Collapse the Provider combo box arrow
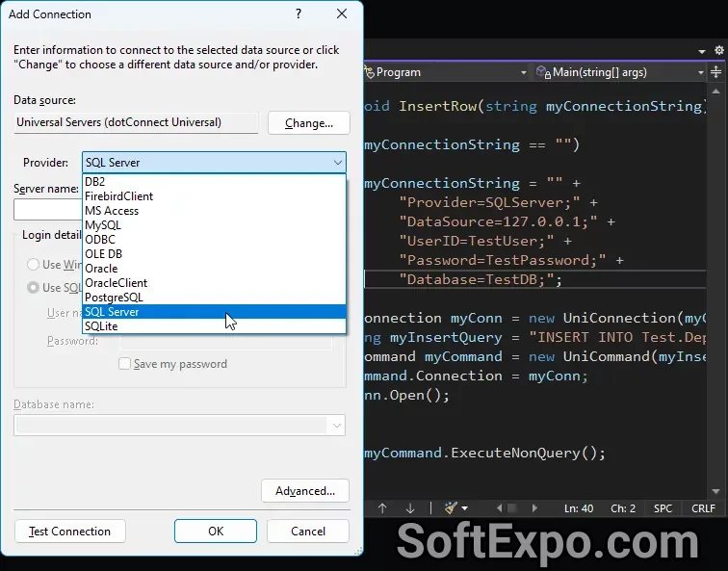This screenshot has height=571, width=728. [x=338, y=163]
